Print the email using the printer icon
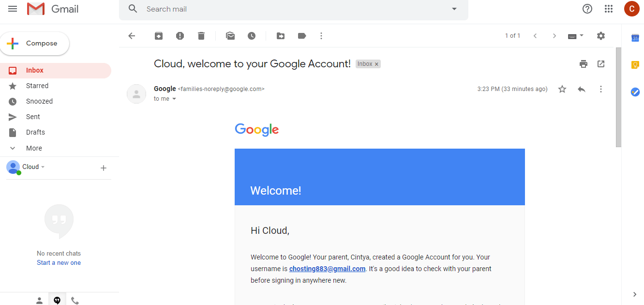Viewport: 644px width, 305px height. coord(584,64)
